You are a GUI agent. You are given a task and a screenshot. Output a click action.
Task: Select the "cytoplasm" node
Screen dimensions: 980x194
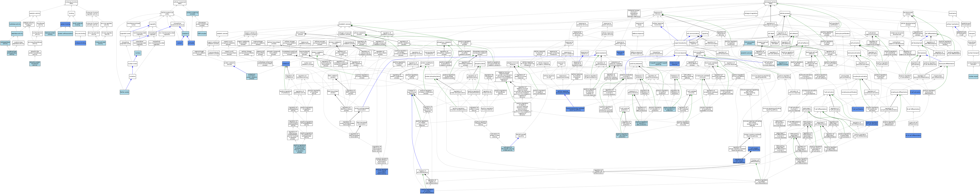pos(185,33)
